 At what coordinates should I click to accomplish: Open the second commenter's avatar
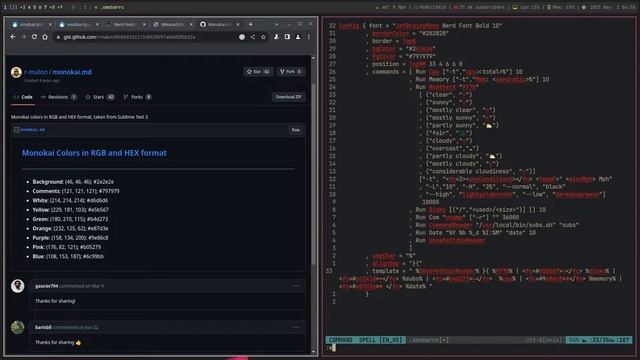tap(18, 327)
